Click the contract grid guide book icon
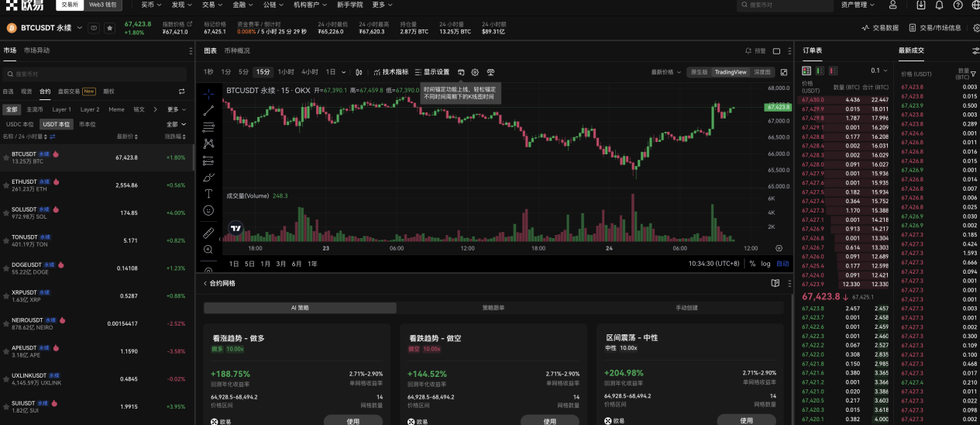This screenshot has width=980, height=425. [x=775, y=283]
